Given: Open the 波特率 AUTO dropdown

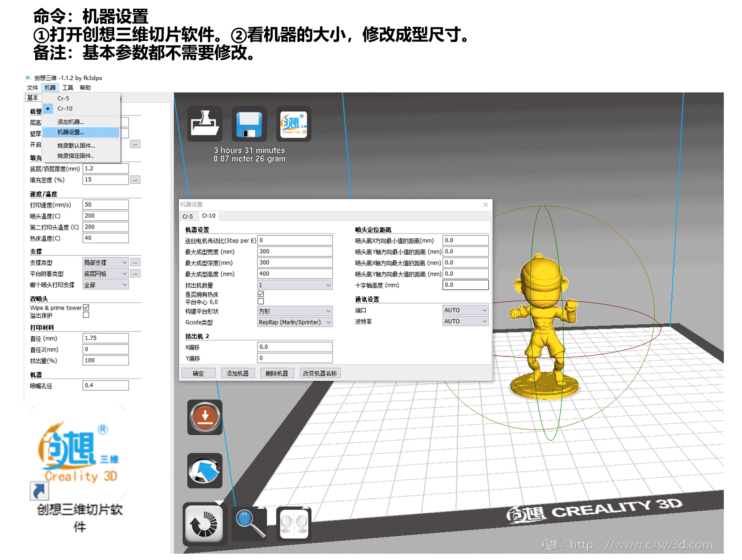Looking at the screenshot, I should 465,321.
